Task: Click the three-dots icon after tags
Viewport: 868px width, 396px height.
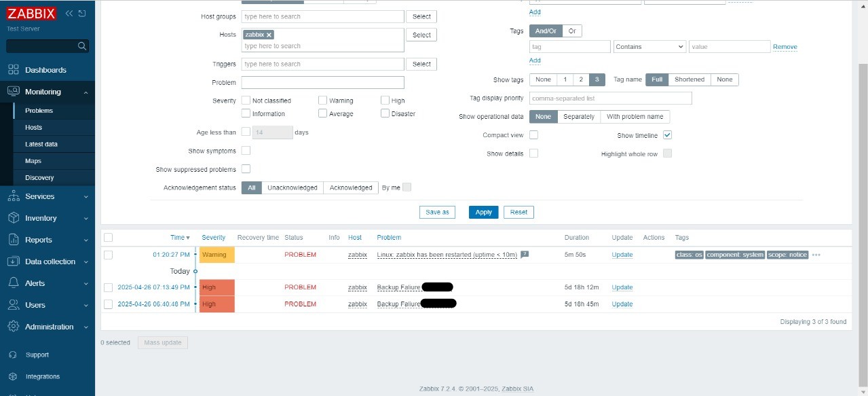Action: [x=816, y=255]
